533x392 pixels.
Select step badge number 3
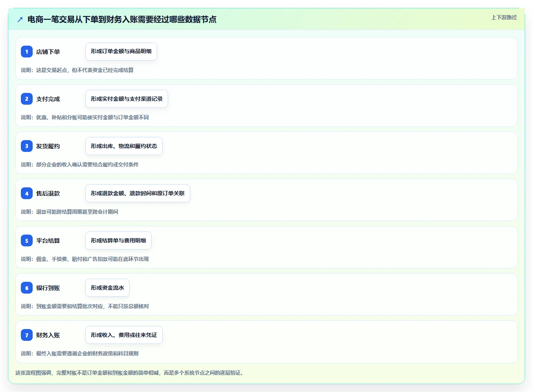[27, 146]
